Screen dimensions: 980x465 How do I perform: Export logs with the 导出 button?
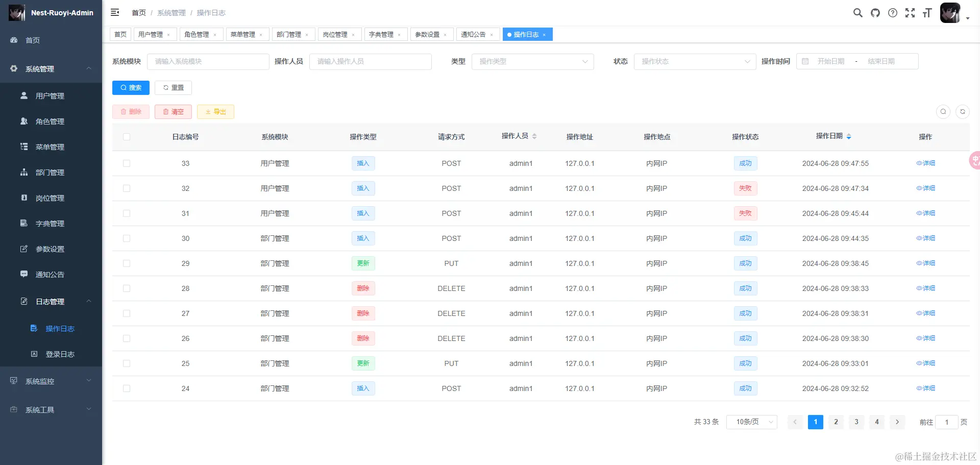pos(215,112)
